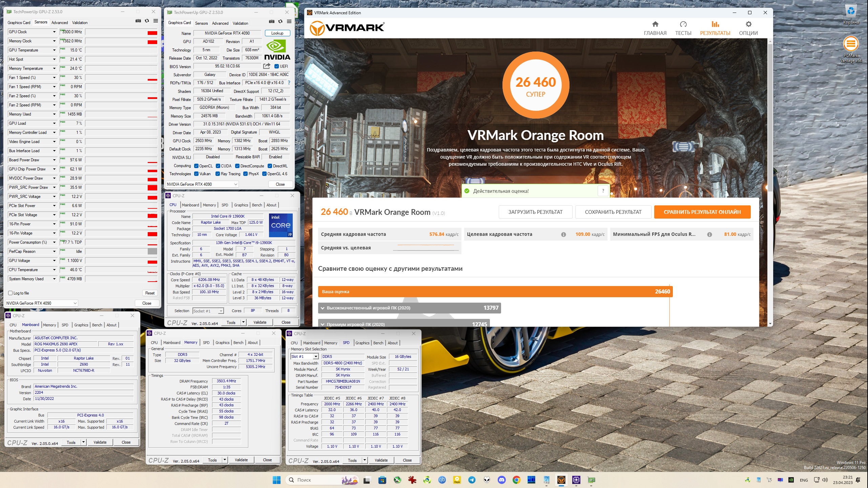Open GPU Clock sensor dropdown arrow
Viewport: 868px width, 488px height.
point(54,32)
